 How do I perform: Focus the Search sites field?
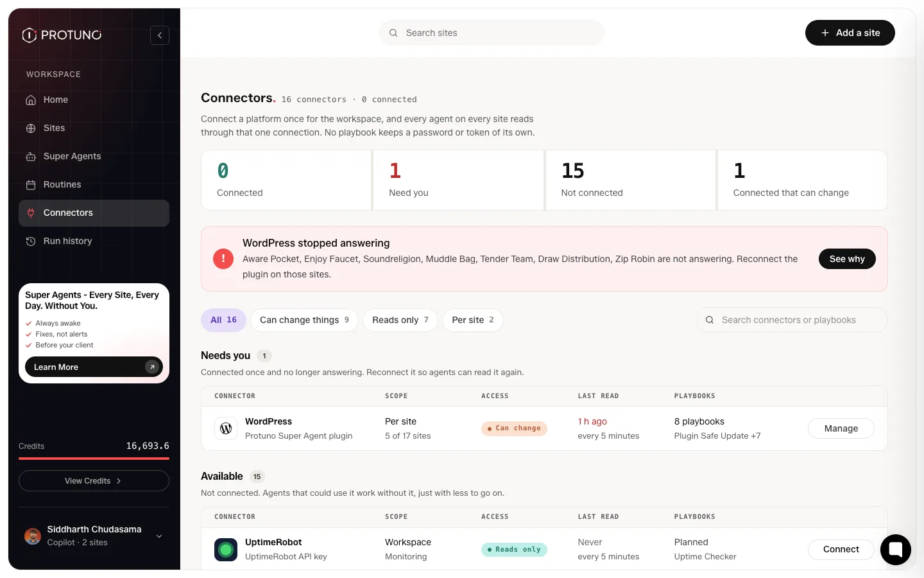coord(492,33)
